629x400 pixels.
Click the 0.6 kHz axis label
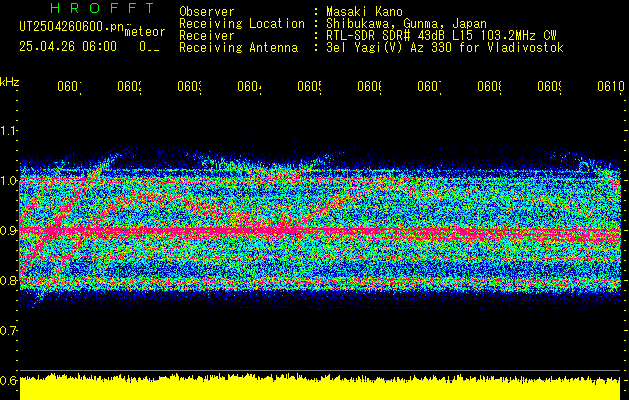coord(9,380)
